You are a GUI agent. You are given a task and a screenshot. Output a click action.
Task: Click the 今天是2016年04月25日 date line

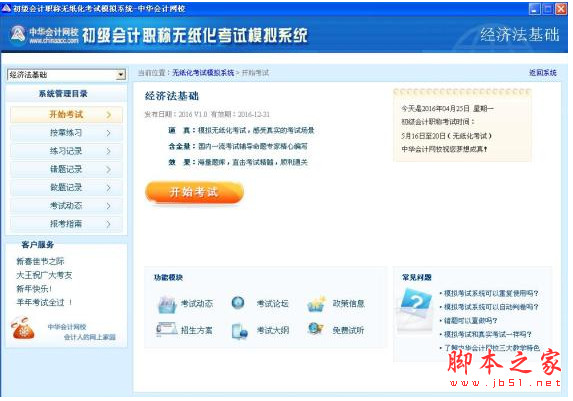(x=447, y=109)
